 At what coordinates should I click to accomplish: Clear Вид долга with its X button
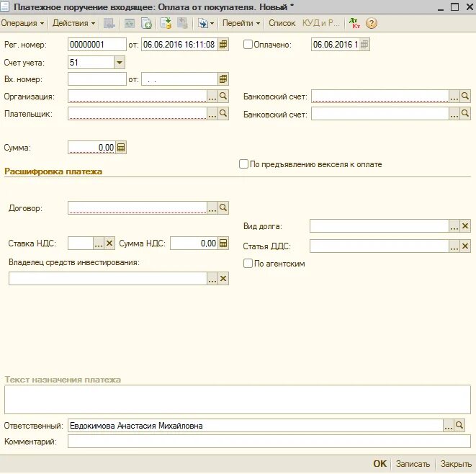click(x=465, y=226)
